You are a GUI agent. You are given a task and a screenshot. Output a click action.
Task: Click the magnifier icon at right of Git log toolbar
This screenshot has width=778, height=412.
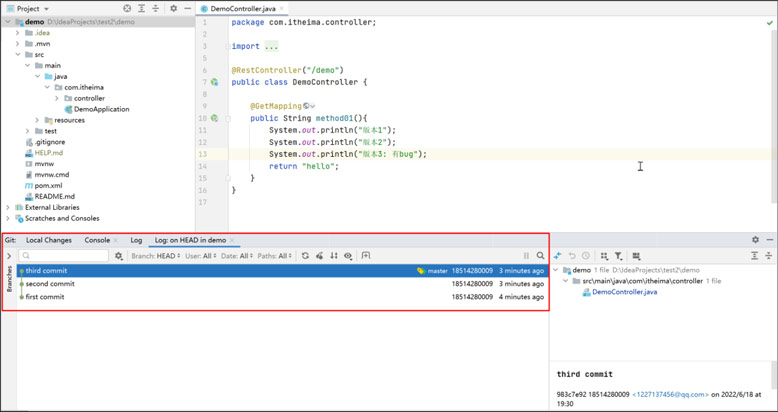(x=540, y=256)
